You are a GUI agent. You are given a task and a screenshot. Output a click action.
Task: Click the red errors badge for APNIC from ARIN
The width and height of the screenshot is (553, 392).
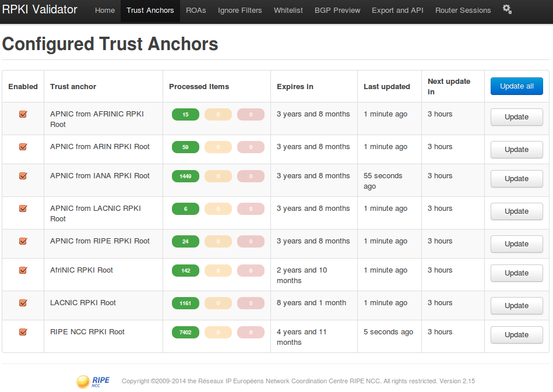(251, 147)
